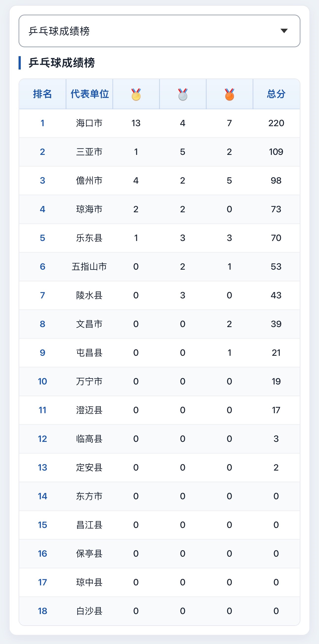Select the 海口市 row name
Viewport: 319px width, 644px height.
point(89,123)
